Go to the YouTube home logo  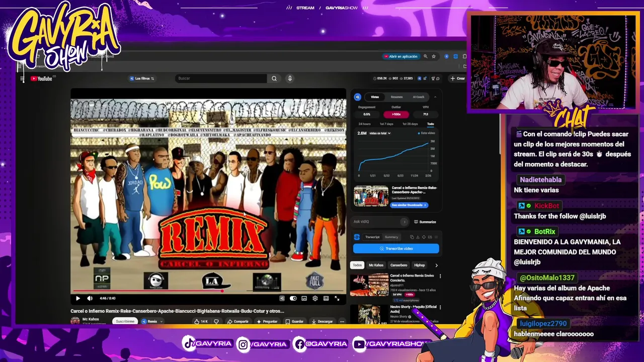coord(42,78)
